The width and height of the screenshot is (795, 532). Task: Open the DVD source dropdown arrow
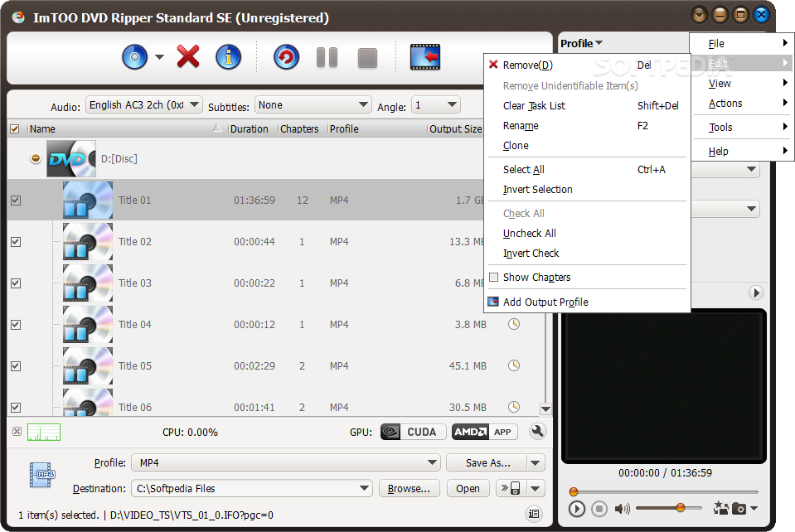[159, 56]
